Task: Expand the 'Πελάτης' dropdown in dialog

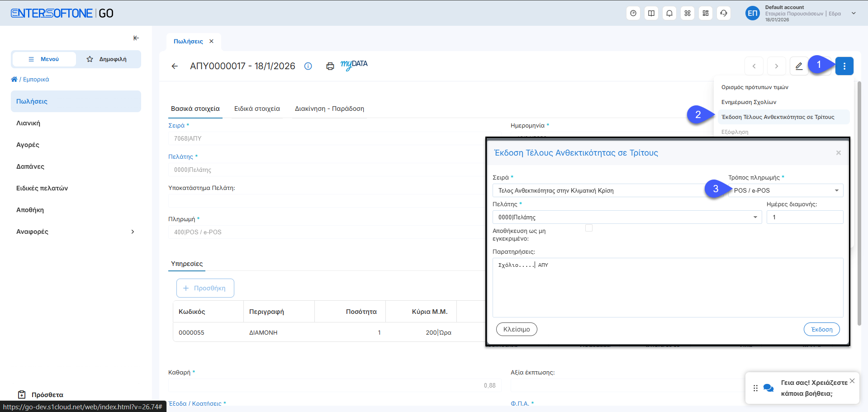Action: (754, 217)
